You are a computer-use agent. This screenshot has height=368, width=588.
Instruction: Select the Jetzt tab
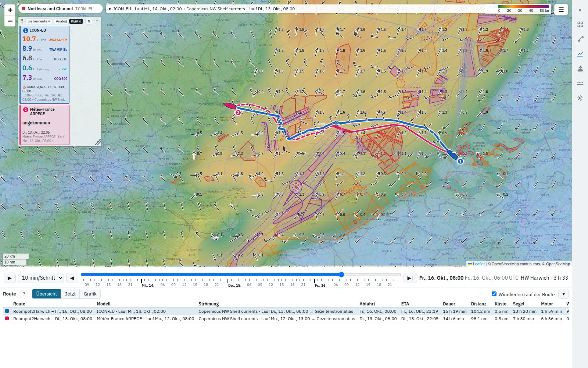[x=70, y=294]
